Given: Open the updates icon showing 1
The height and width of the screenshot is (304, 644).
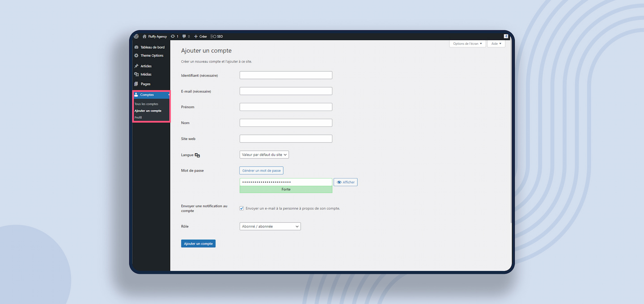Looking at the screenshot, I should pos(173,36).
